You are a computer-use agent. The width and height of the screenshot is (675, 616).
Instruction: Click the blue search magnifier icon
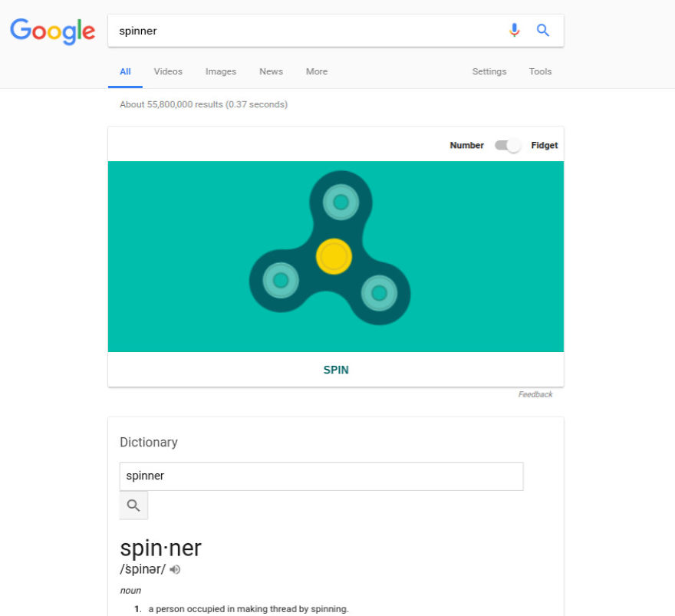[x=543, y=31]
